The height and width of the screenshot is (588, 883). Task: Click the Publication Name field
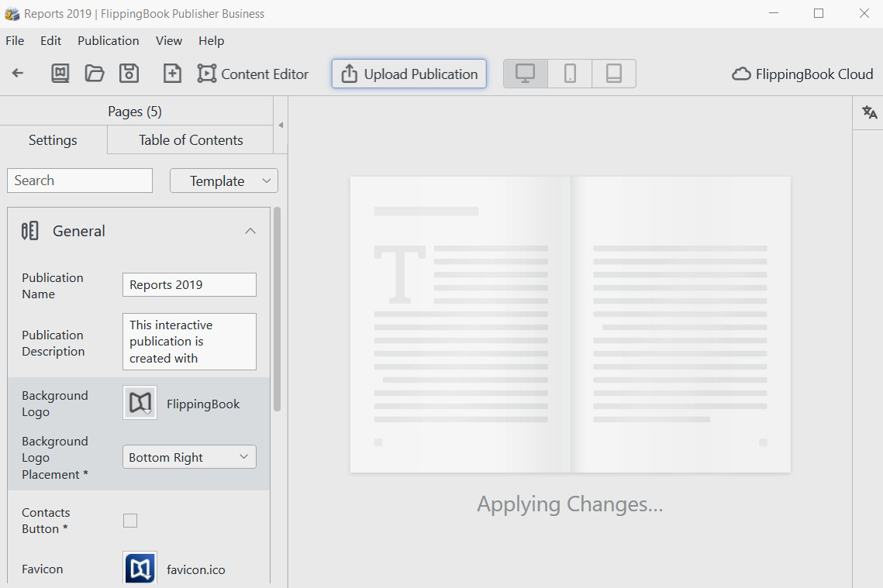coord(189,285)
